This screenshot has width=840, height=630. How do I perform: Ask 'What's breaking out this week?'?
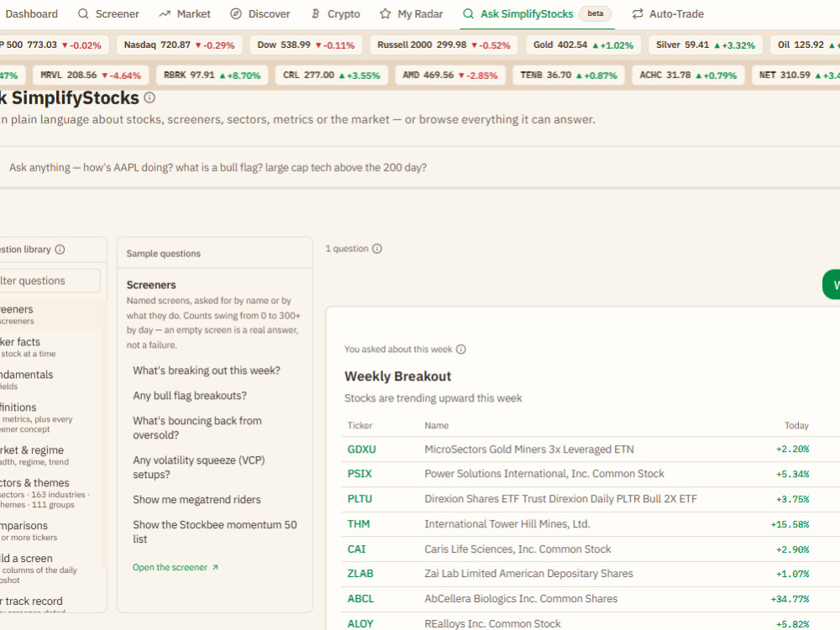point(207,370)
